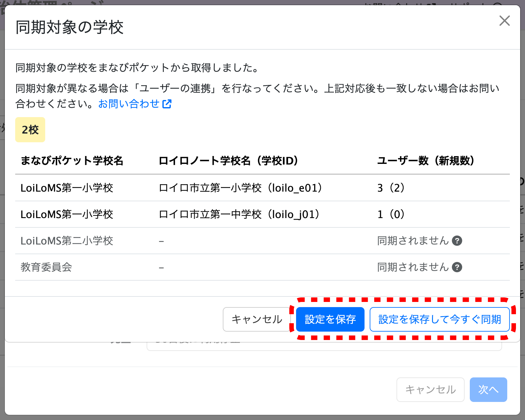The width and height of the screenshot is (525, 420).
Task: Click help icon beside LoiLoMS第二小学校 同期されません
Action: tap(457, 241)
